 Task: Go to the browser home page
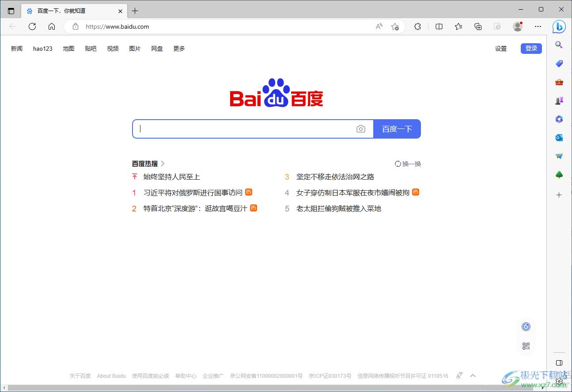click(x=52, y=26)
